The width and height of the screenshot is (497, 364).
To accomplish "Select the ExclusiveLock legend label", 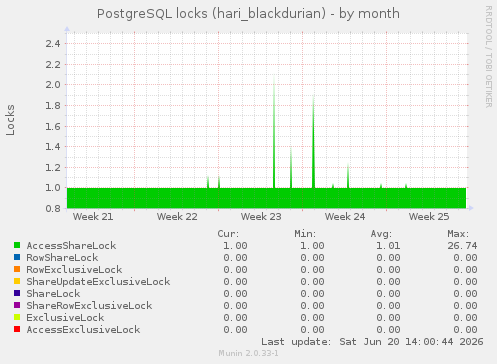I will click(x=65, y=318).
